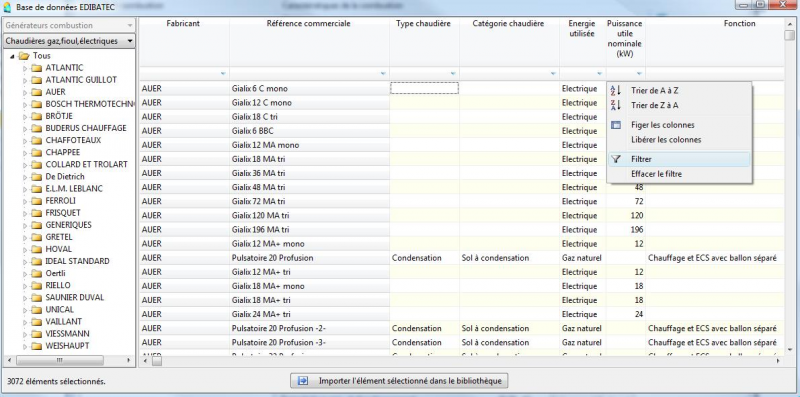Viewport: 800px width, 397px height.
Task: Click the FERROLI folder icon
Action: 36,201
